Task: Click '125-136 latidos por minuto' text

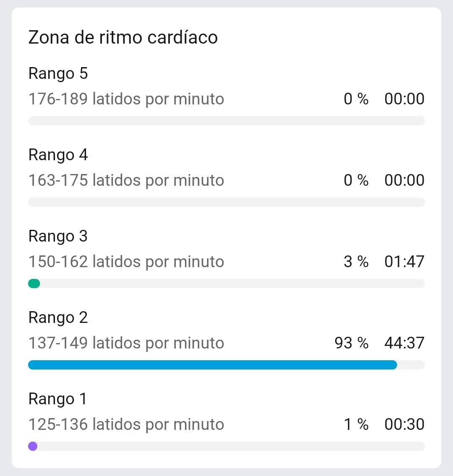Action: 126,424
